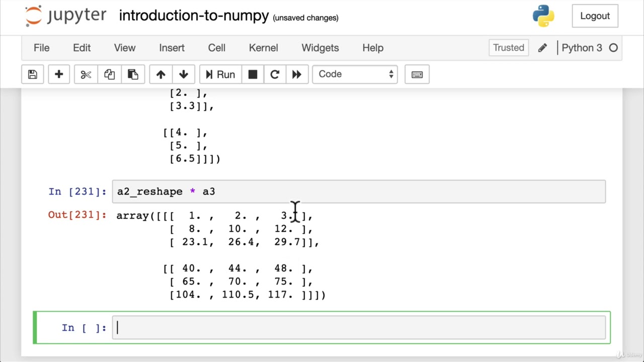Click the notebook title introduction-to-numpy
The image size is (644, 362).
194,16
